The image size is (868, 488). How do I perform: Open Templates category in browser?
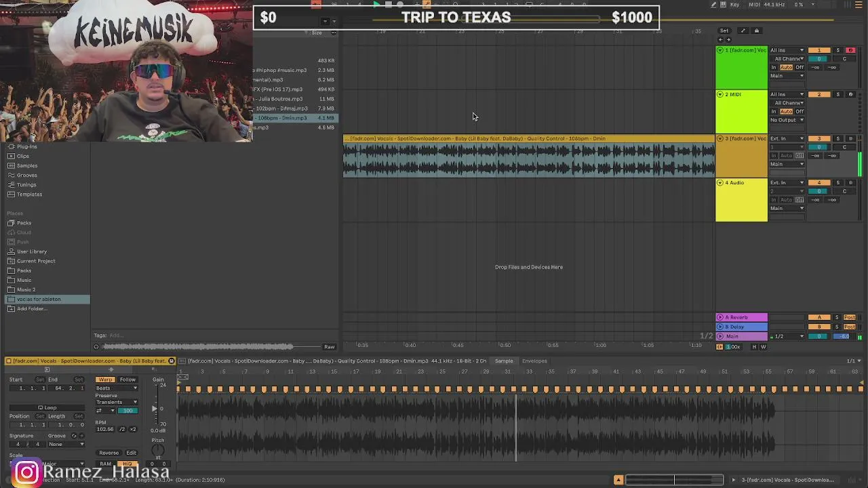(x=29, y=194)
